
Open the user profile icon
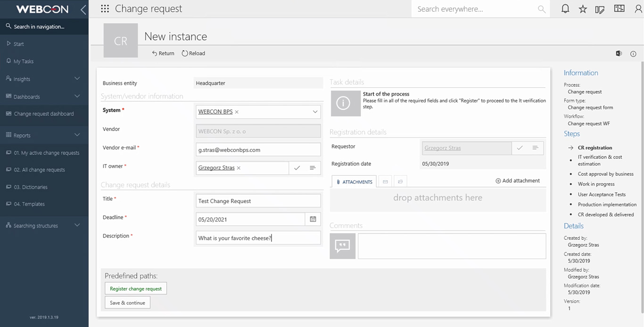(x=638, y=9)
